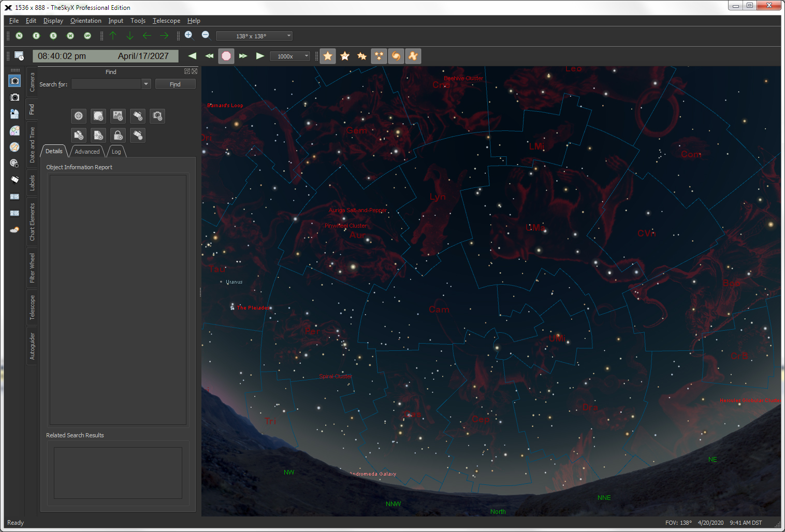This screenshot has width=785, height=532.
Task: Toggle the double star display button
Action: [362, 56]
